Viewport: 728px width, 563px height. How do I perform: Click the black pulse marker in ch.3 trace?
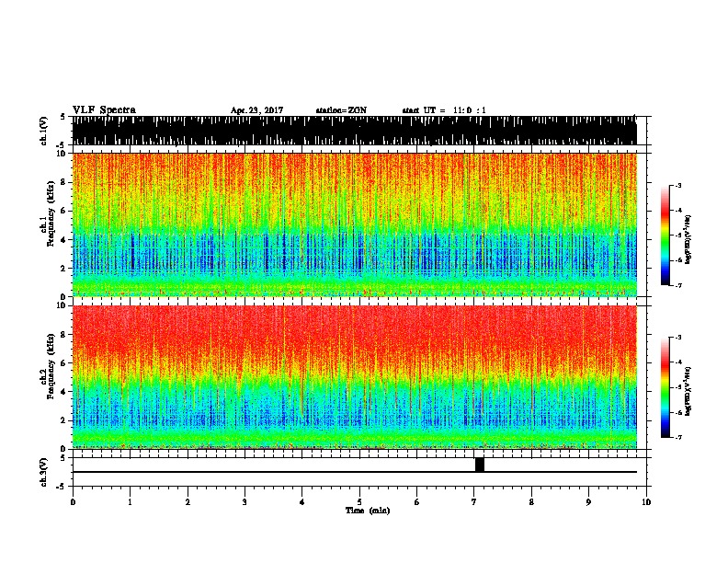pos(480,465)
